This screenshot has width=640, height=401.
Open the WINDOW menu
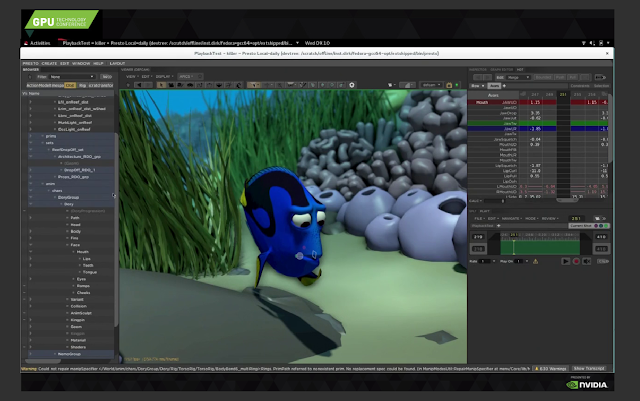pyautogui.click(x=81, y=63)
